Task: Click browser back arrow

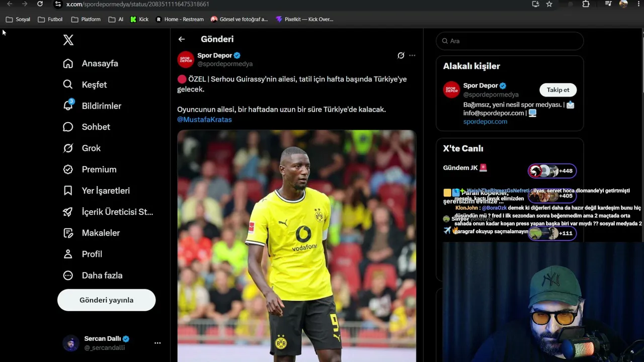Action: (x=10, y=4)
